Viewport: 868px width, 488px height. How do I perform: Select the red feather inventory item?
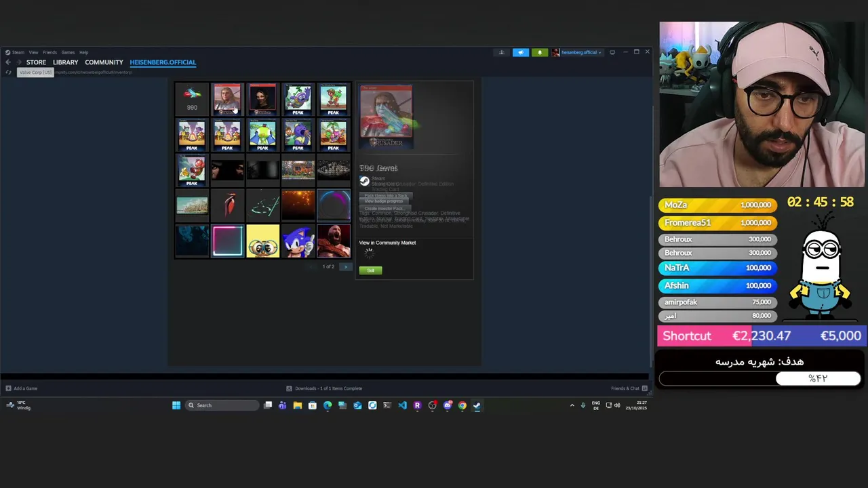coord(227,205)
